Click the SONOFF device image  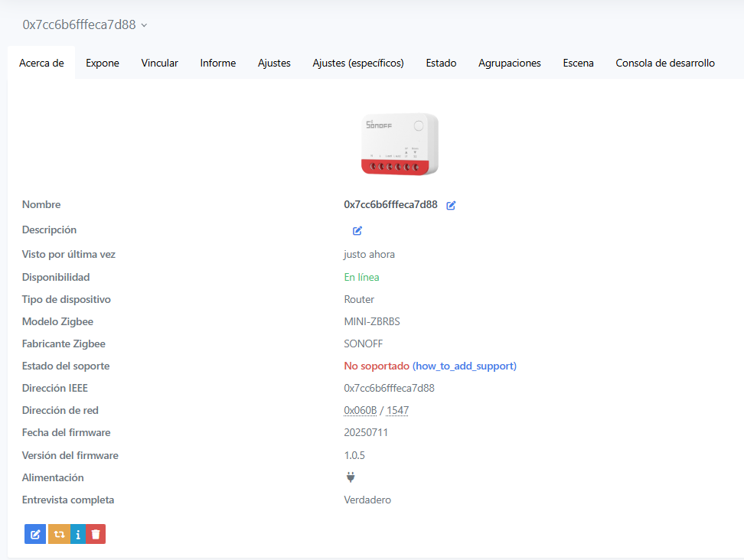400,144
